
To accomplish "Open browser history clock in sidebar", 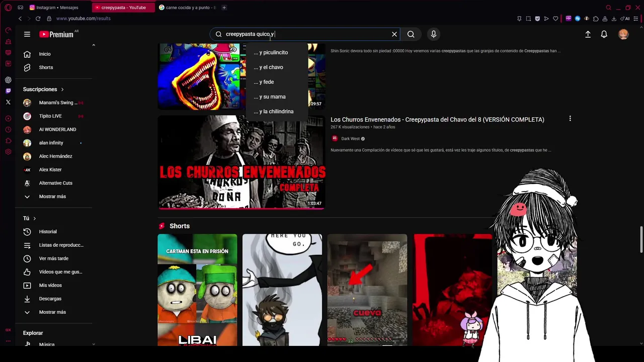I will click(8, 130).
